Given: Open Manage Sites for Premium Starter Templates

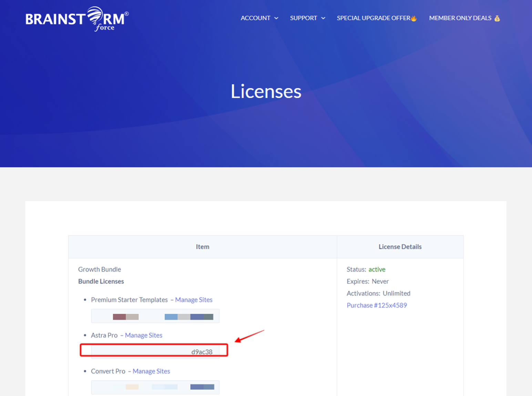Looking at the screenshot, I should click(194, 300).
